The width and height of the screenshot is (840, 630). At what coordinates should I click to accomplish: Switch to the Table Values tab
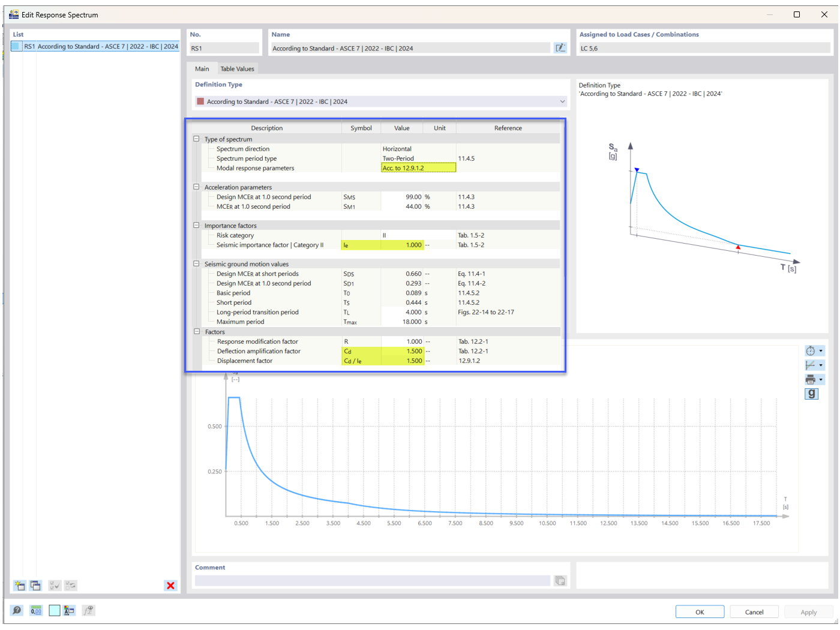pyautogui.click(x=237, y=68)
